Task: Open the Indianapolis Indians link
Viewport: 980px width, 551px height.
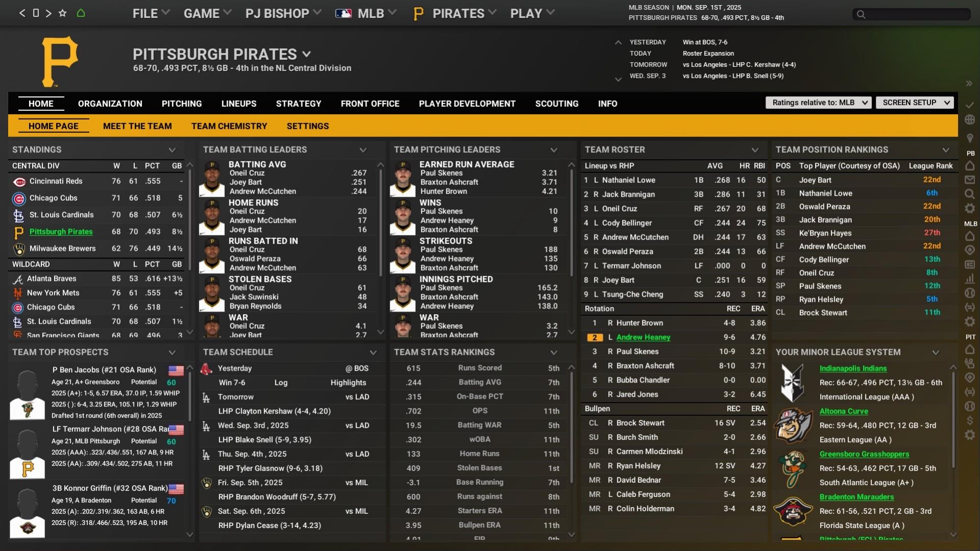Action: click(852, 368)
